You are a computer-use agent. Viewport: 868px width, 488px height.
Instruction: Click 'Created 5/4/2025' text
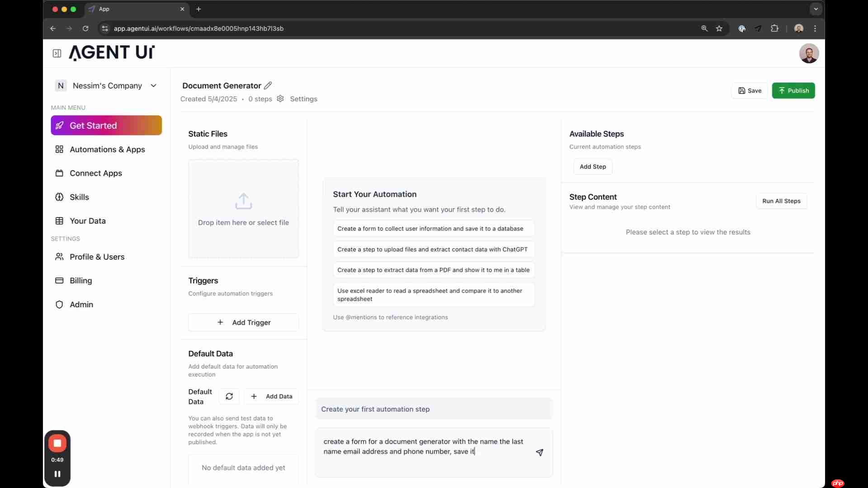coord(208,99)
